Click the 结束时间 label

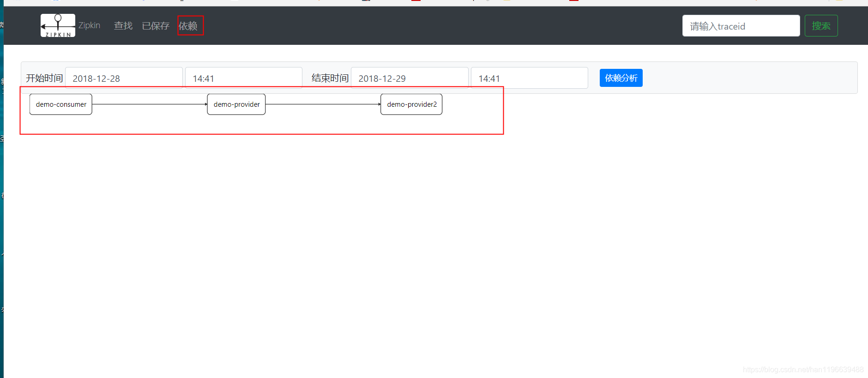(330, 78)
